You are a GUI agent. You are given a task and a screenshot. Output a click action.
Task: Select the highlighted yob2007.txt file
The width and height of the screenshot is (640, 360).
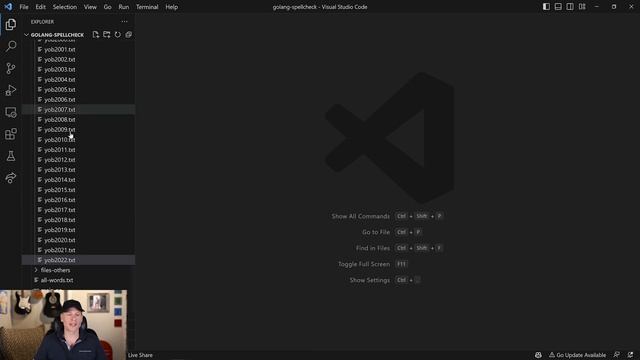[x=78, y=109]
